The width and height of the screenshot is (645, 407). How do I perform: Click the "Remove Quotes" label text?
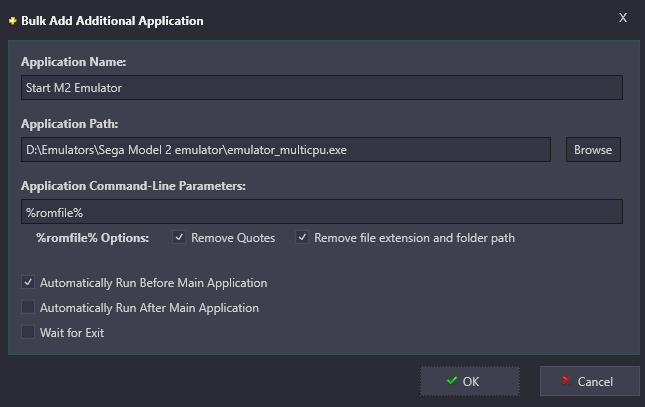point(233,238)
